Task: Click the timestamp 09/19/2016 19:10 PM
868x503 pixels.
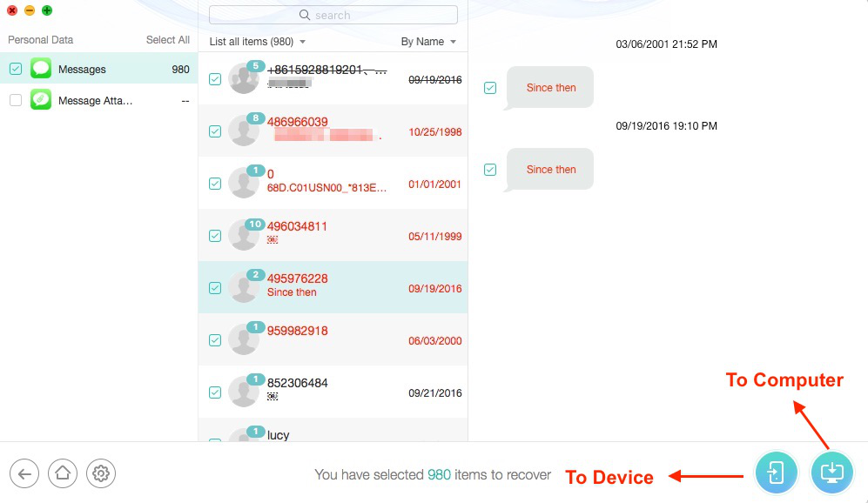Action: (667, 126)
